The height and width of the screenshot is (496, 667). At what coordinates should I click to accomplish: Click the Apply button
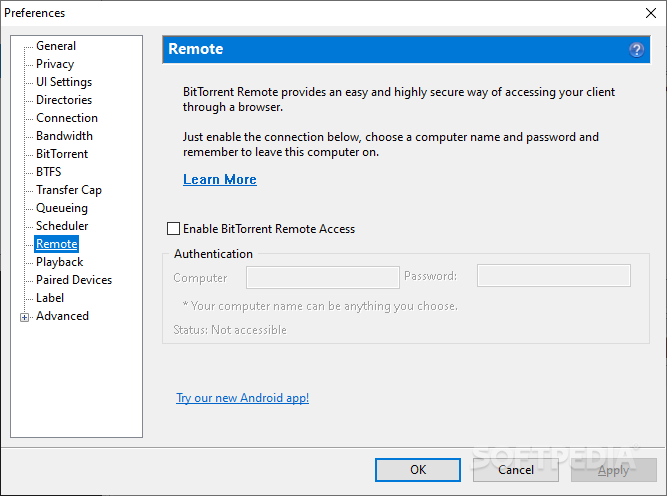pos(613,470)
